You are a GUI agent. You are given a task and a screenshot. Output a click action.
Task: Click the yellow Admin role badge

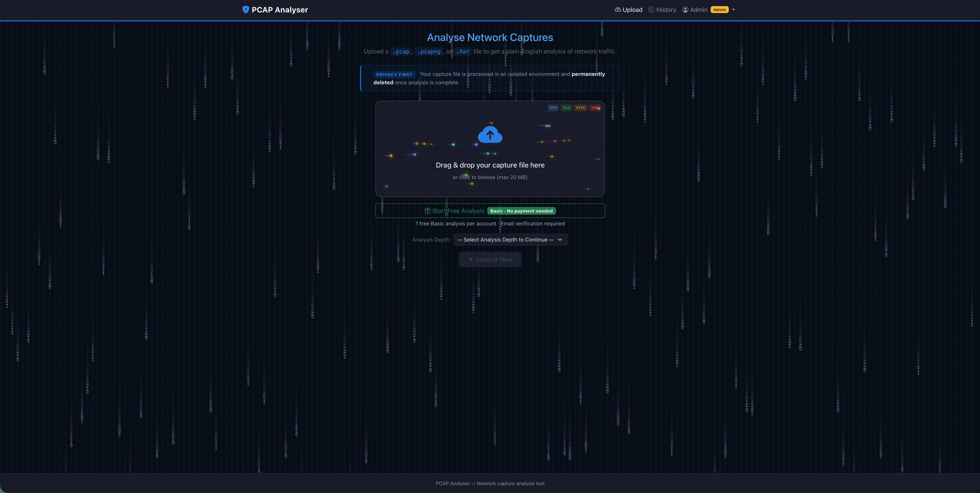coord(719,10)
